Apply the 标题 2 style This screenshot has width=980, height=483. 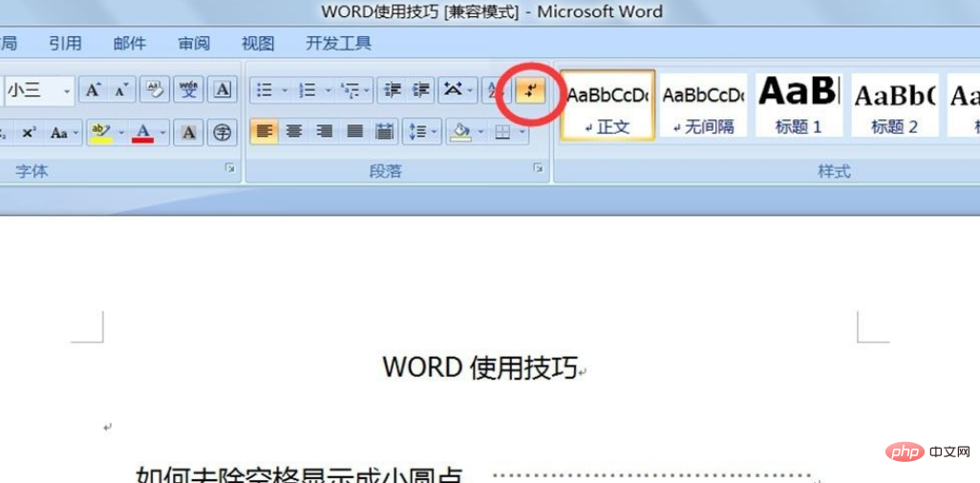[895, 105]
